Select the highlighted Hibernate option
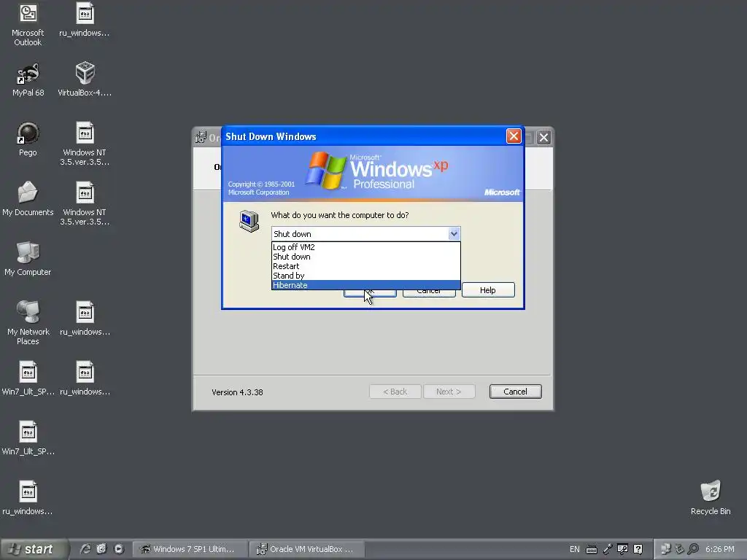This screenshot has height=560, width=747. pos(366,285)
